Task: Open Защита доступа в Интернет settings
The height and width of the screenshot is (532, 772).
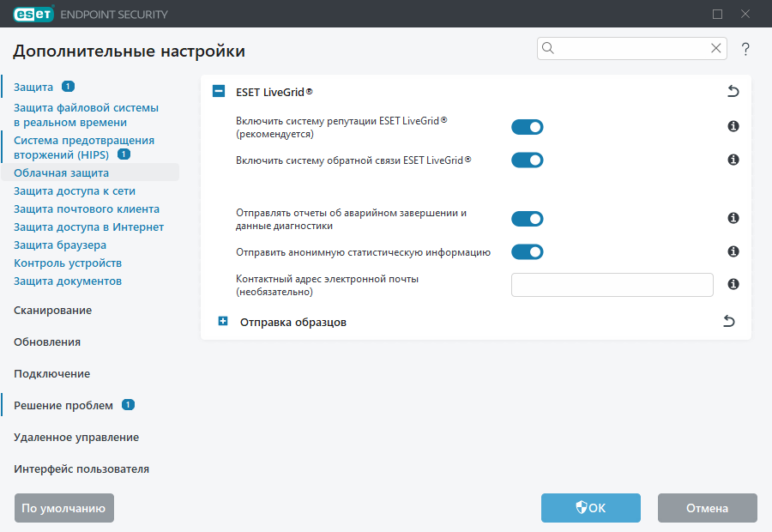Action: click(87, 227)
